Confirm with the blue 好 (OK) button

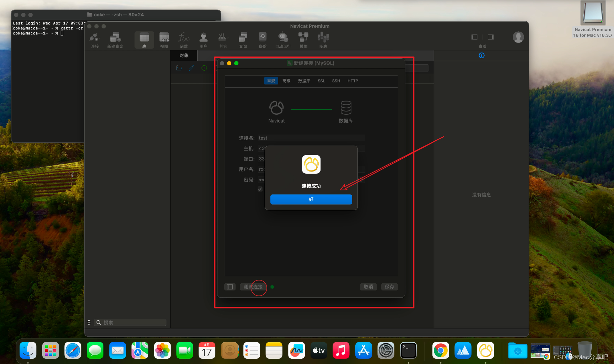click(x=311, y=199)
